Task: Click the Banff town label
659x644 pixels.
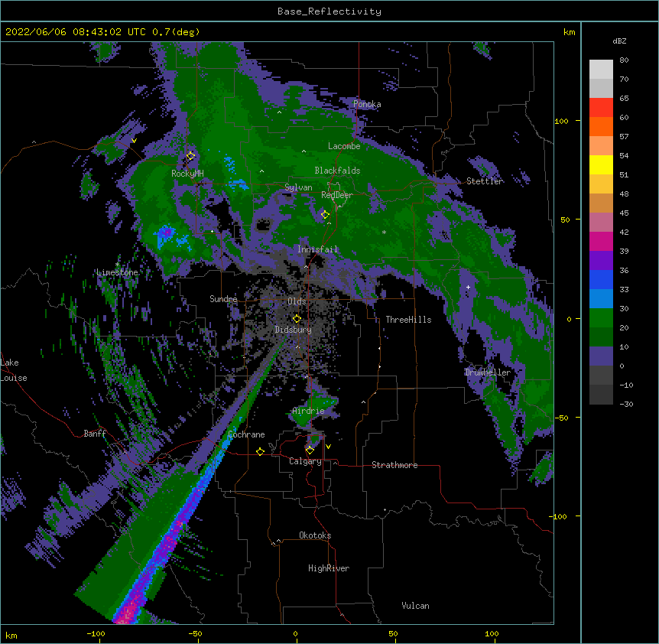Action: click(95, 434)
